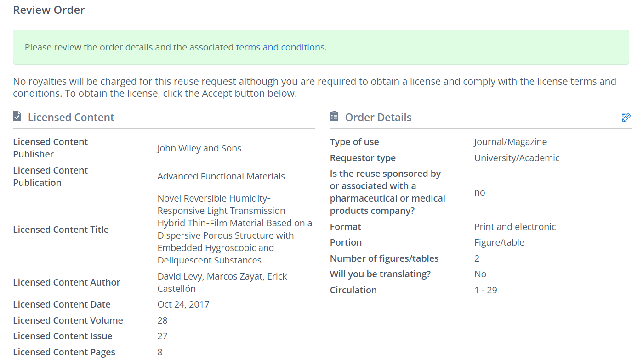Open the terms and conditions link

pos(280,47)
